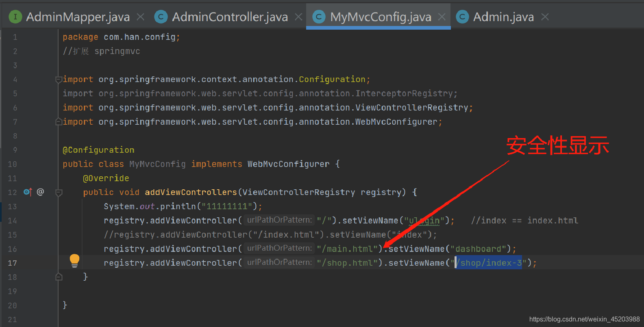Click the @Override annotation
The height and width of the screenshot is (327, 644).
(106, 178)
